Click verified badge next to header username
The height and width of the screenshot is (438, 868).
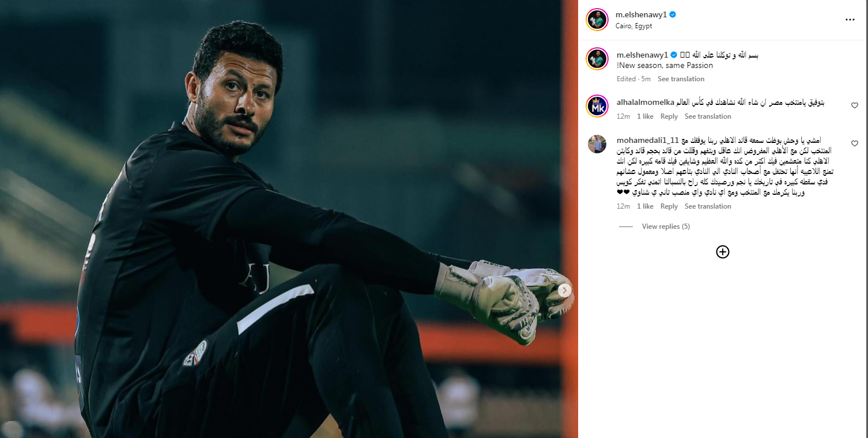point(673,14)
